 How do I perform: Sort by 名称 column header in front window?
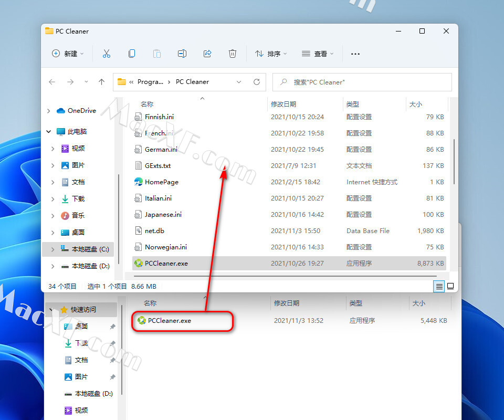(x=147, y=104)
